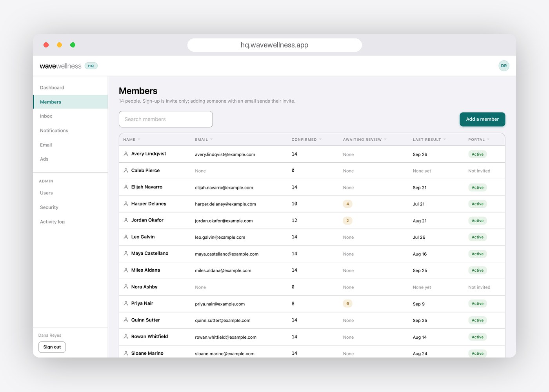Sort by Awaiting Review column header
Image resolution: width=549 pixels, height=392 pixels.
point(365,140)
